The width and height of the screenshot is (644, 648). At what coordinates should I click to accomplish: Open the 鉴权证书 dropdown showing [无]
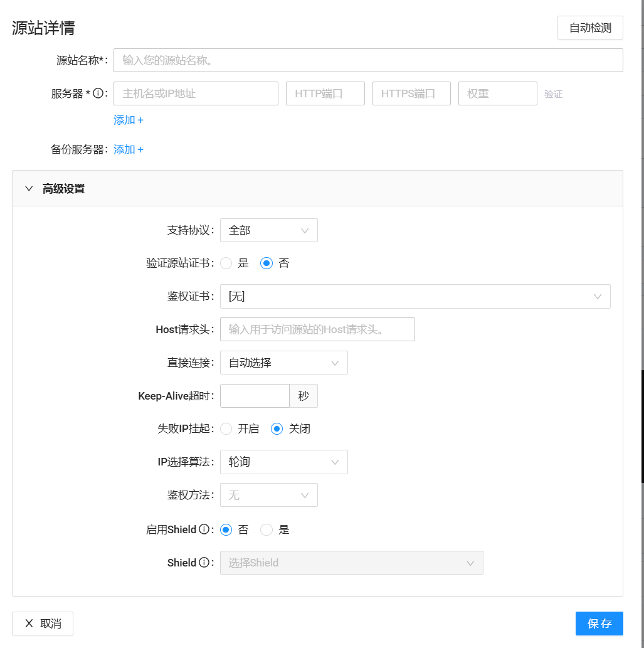(x=415, y=296)
